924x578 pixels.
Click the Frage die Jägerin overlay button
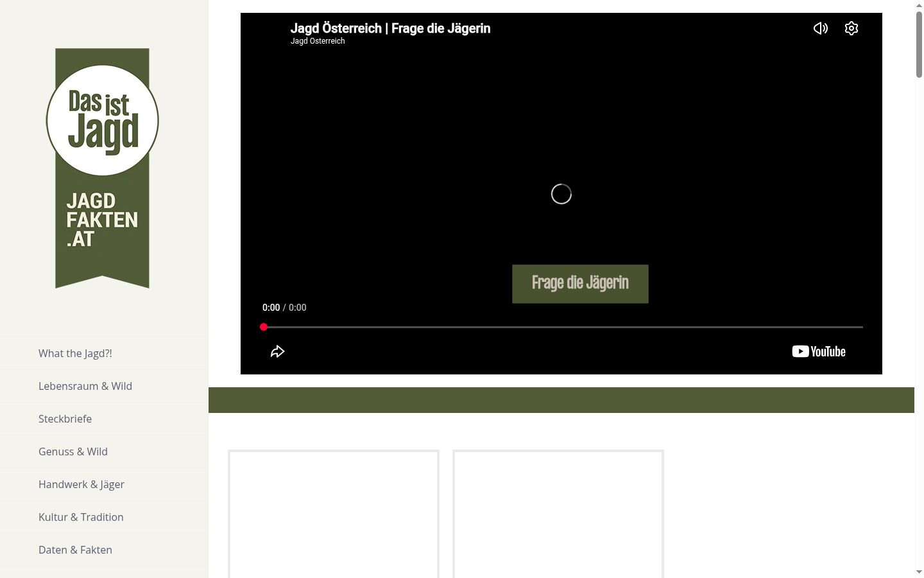(x=580, y=284)
